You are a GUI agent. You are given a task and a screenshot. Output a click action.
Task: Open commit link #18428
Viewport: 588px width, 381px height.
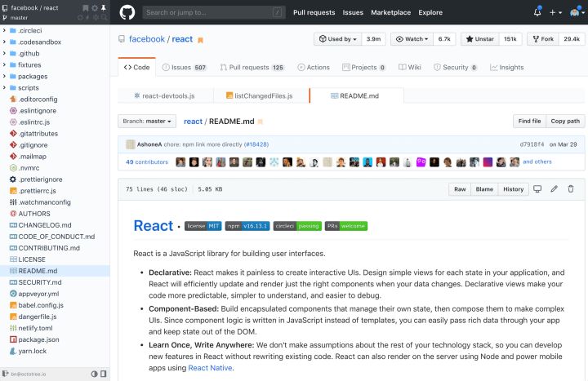(x=256, y=144)
